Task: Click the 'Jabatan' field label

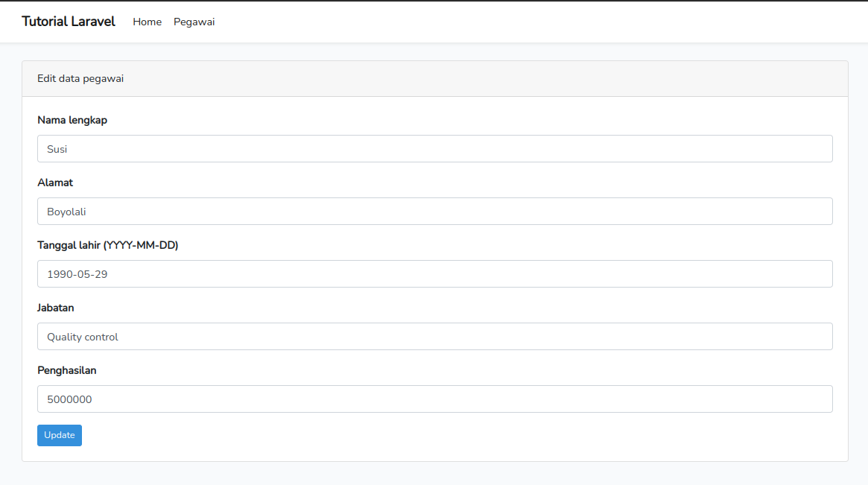Action: point(56,308)
